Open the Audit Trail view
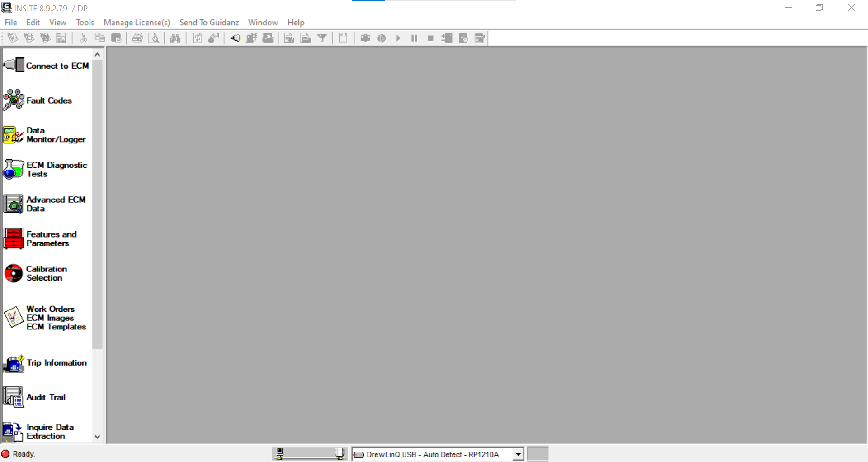Viewport: 868px width, 462px height. click(14, 397)
